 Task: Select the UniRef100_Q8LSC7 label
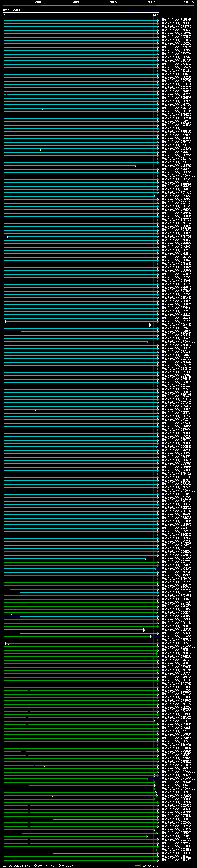click(176, 643)
